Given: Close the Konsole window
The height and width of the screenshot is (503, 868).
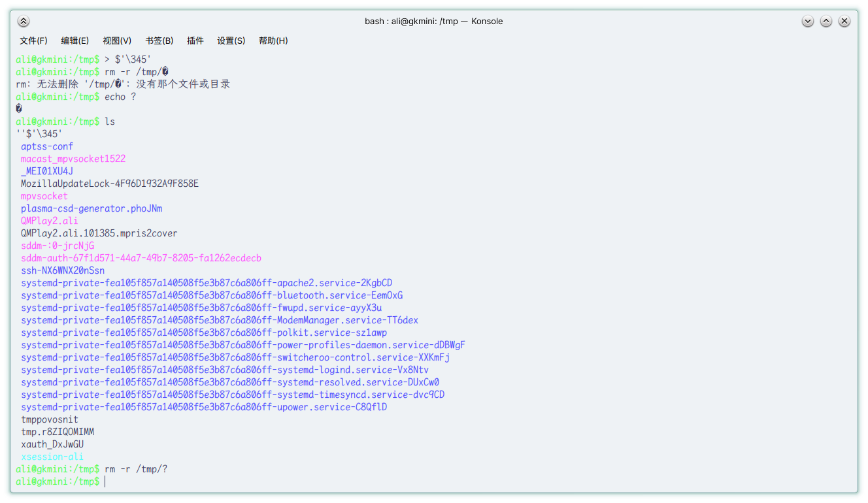Looking at the screenshot, I should tap(844, 21).
